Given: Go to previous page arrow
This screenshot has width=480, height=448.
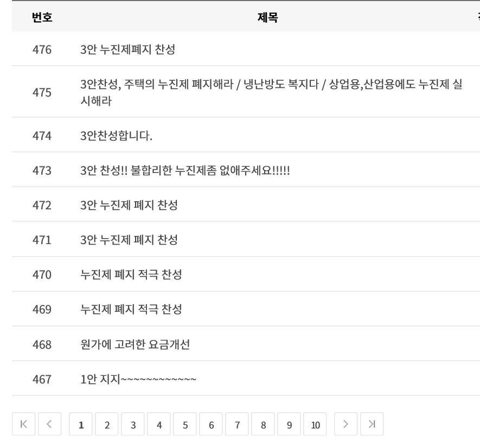Looking at the screenshot, I should [49, 424].
